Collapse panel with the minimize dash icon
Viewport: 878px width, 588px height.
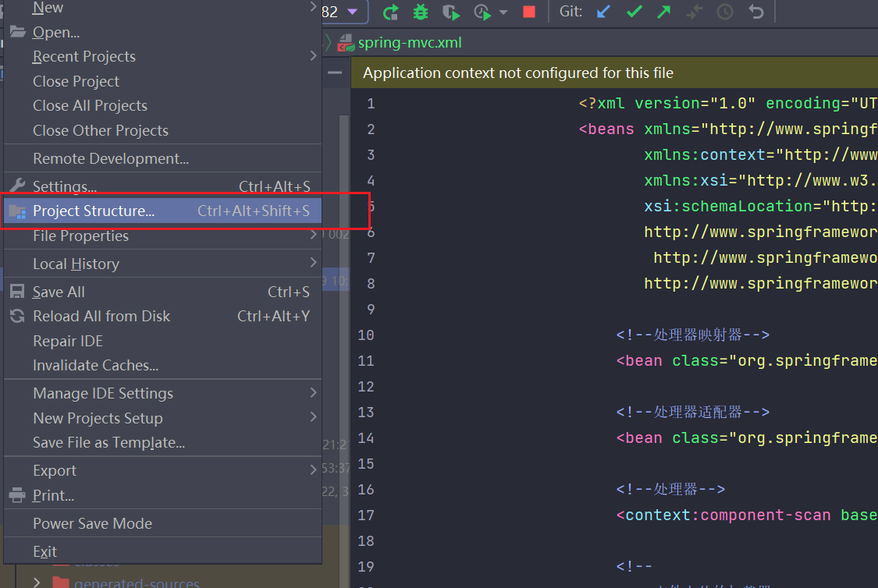click(x=335, y=73)
